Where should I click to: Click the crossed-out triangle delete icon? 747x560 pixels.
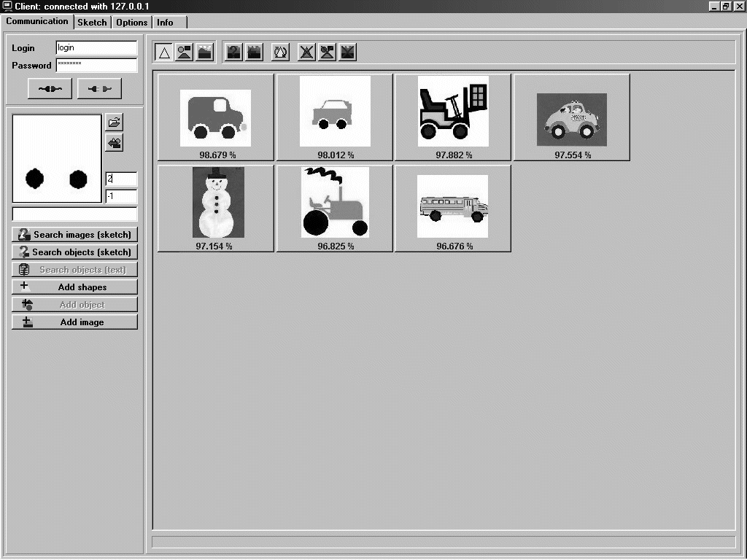coord(307,52)
